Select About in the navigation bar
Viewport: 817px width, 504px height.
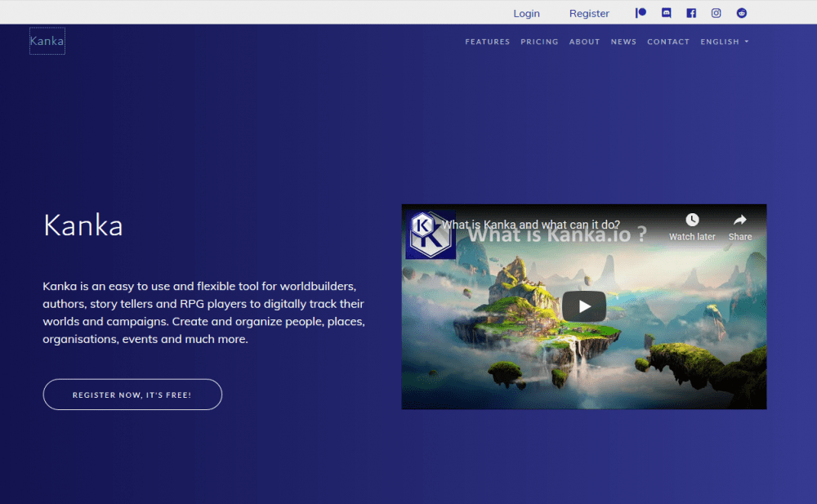584,42
